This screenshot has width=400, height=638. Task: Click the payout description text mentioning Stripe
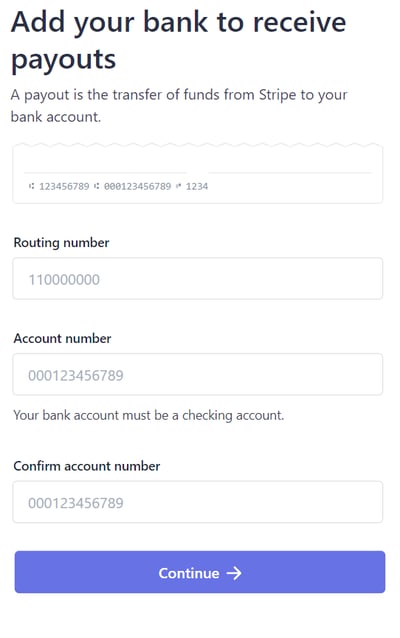(179, 106)
